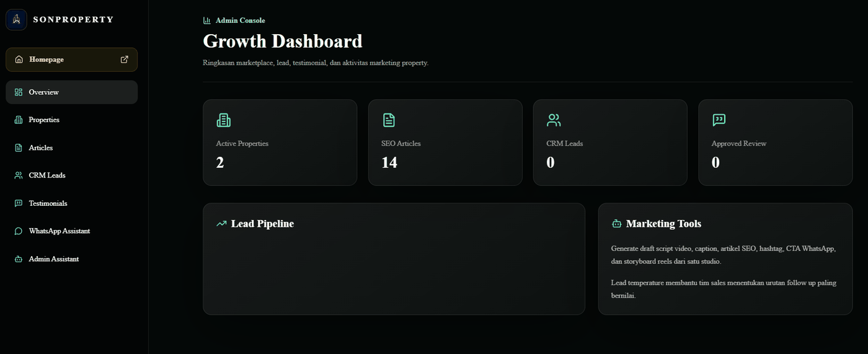The height and width of the screenshot is (354, 868).
Task: Click the SEO Articles card label
Action: [x=401, y=143]
